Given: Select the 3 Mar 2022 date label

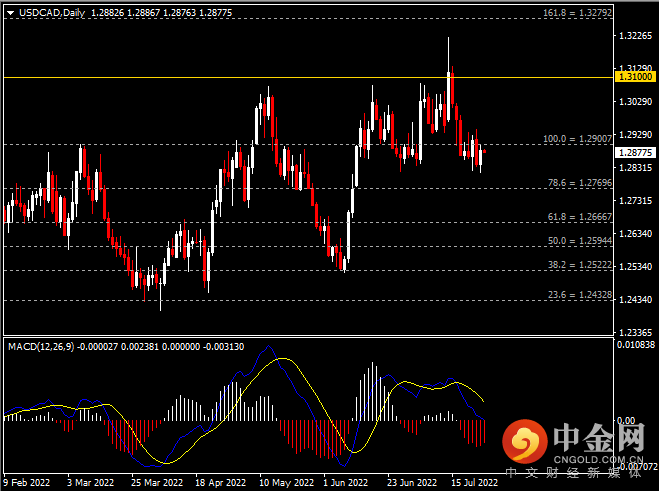Looking at the screenshot, I should point(90,482).
